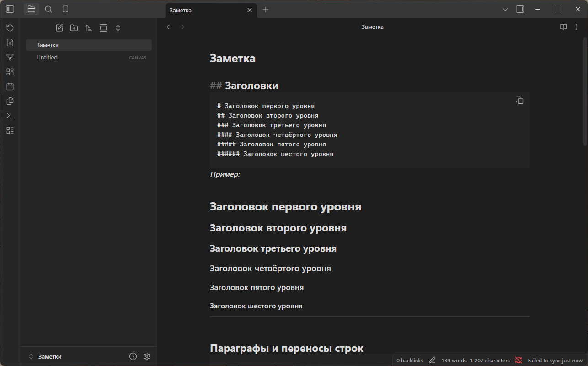This screenshot has height=366, width=588.
Task: Create a new folder with the folder-plus icon
Action: coord(74,28)
